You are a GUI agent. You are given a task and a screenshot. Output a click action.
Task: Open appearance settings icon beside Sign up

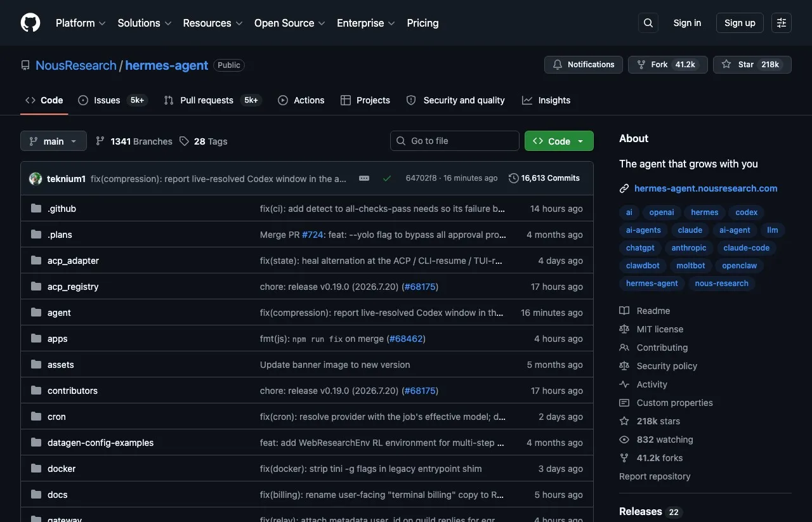click(782, 23)
